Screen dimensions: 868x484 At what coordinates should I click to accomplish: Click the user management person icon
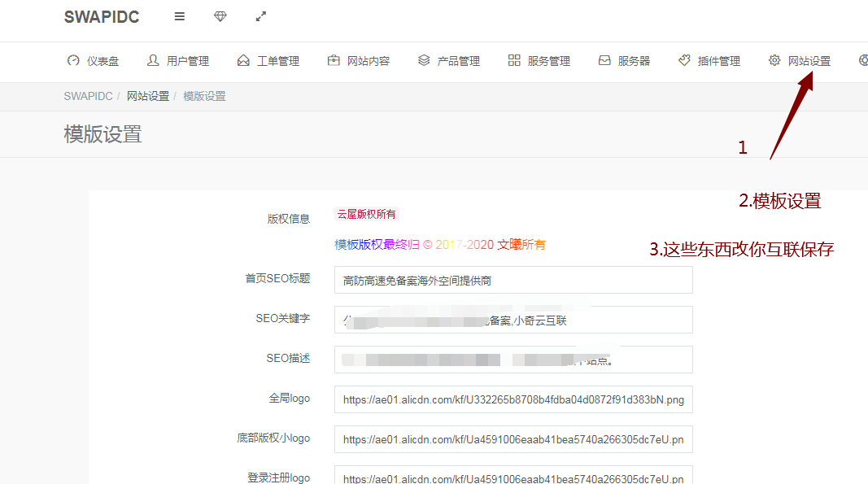coord(153,61)
